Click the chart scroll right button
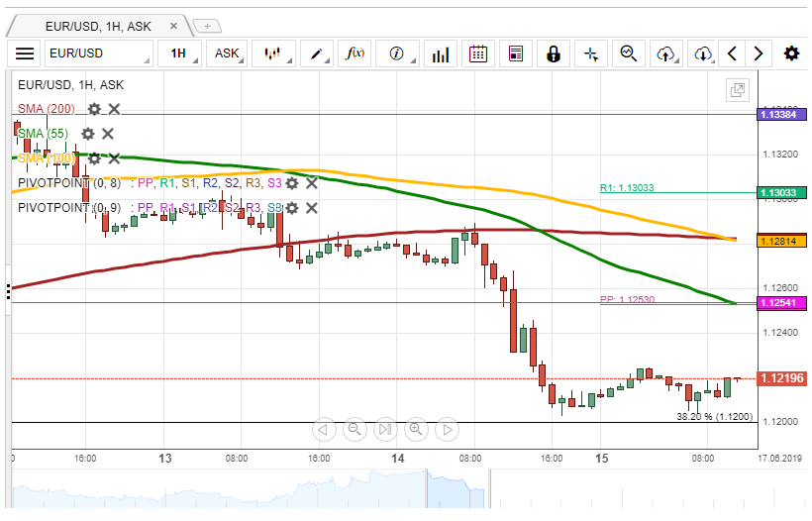812x521 pixels. point(447,430)
